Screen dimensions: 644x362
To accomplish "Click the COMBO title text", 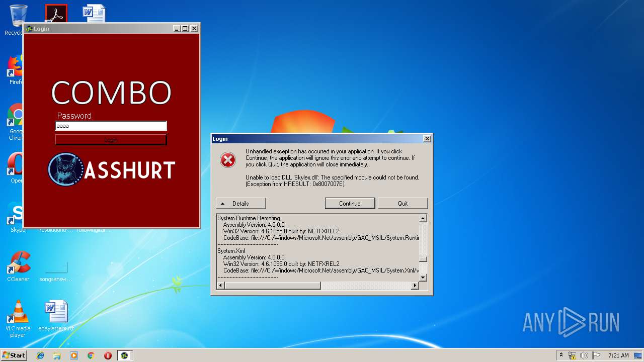I will click(x=111, y=93).
